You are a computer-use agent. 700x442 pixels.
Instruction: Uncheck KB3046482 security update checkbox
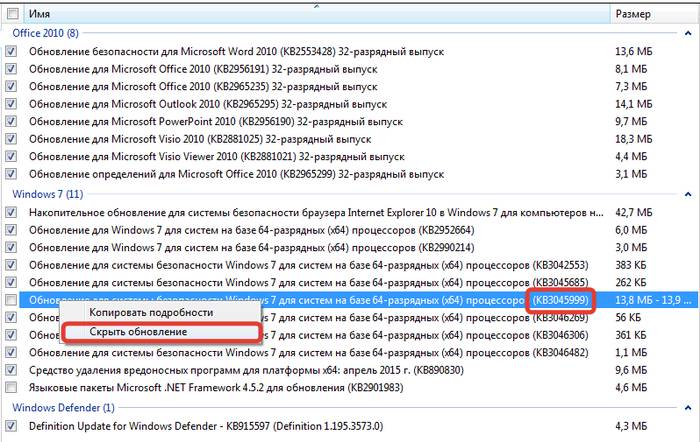11,352
